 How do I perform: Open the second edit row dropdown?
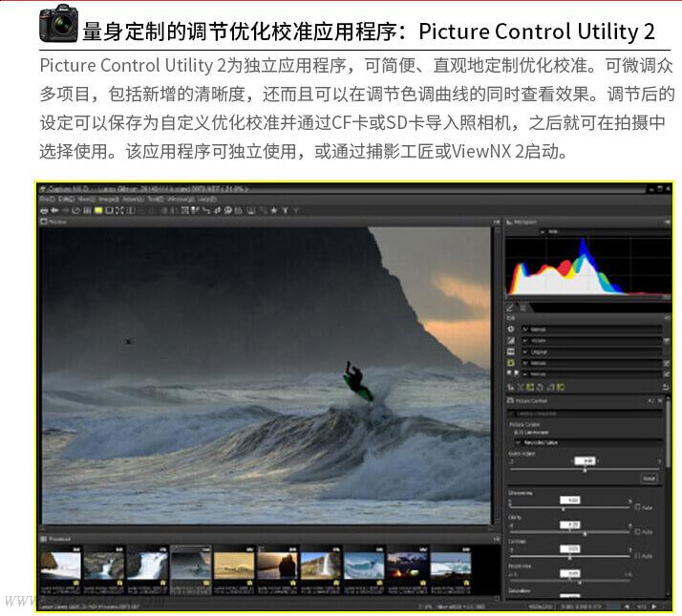pyautogui.click(x=591, y=341)
